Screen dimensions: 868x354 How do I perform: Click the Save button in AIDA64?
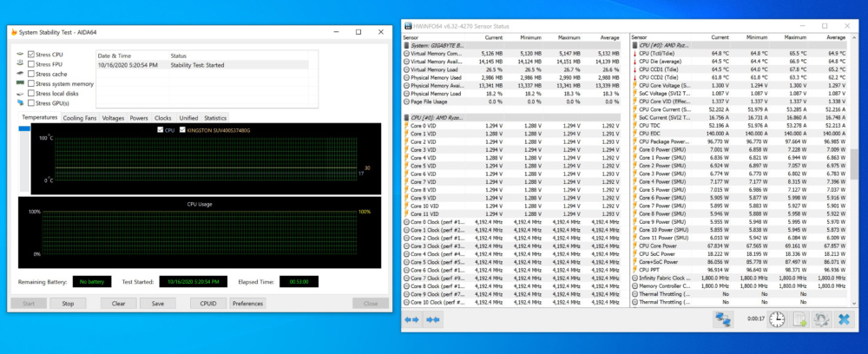click(x=158, y=303)
